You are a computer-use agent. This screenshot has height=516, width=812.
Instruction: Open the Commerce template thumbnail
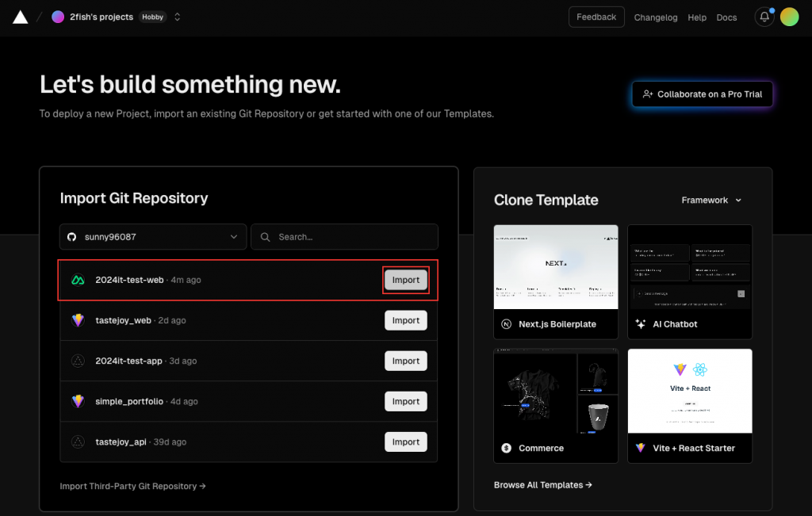(x=556, y=392)
